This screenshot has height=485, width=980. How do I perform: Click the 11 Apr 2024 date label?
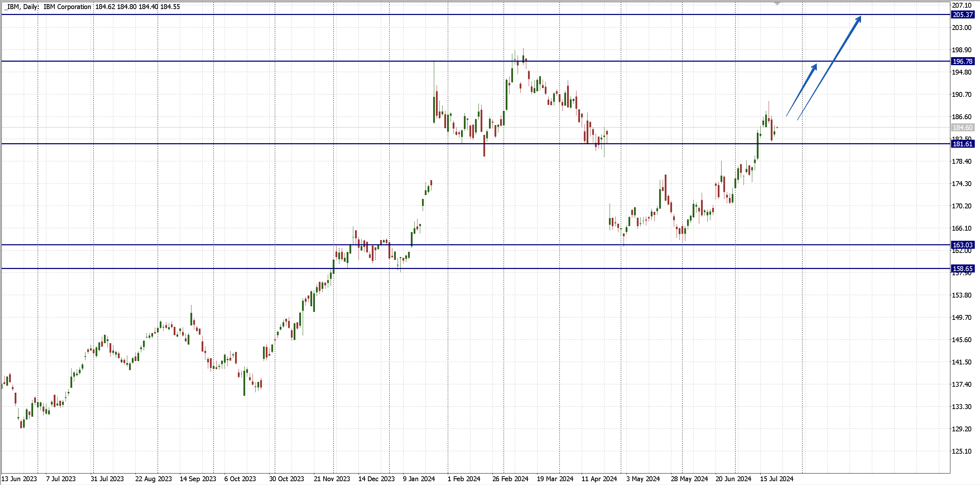(599, 479)
